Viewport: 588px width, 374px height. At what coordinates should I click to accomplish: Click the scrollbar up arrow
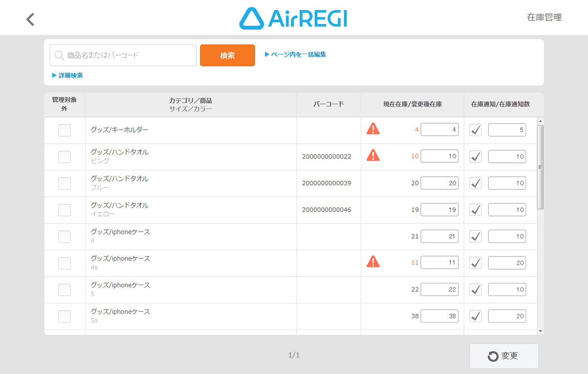pyautogui.click(x=540, y=121)
